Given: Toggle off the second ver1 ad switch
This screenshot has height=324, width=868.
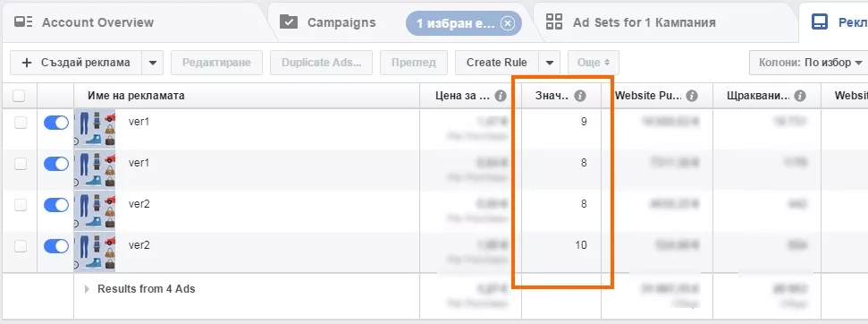Looking at the screenshot, I should click(56, 164).
